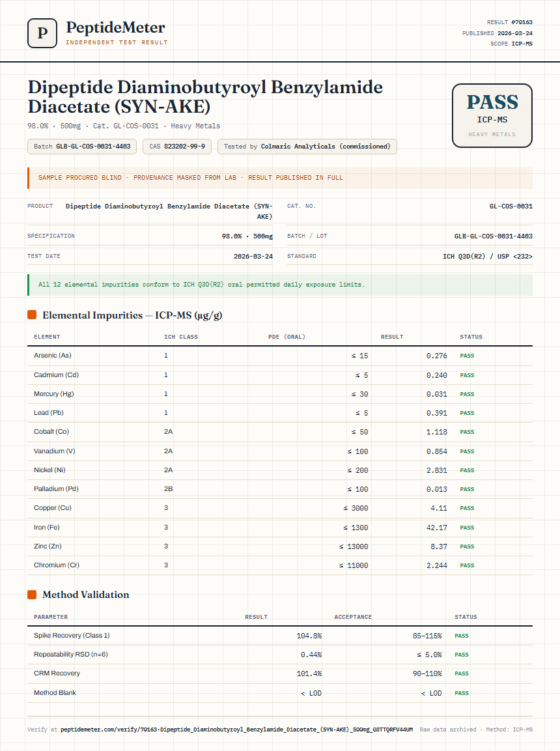This screenshot has height=751, width=560.
Task: Click the green conformity notice banner
Action: (x=280, y=285)
